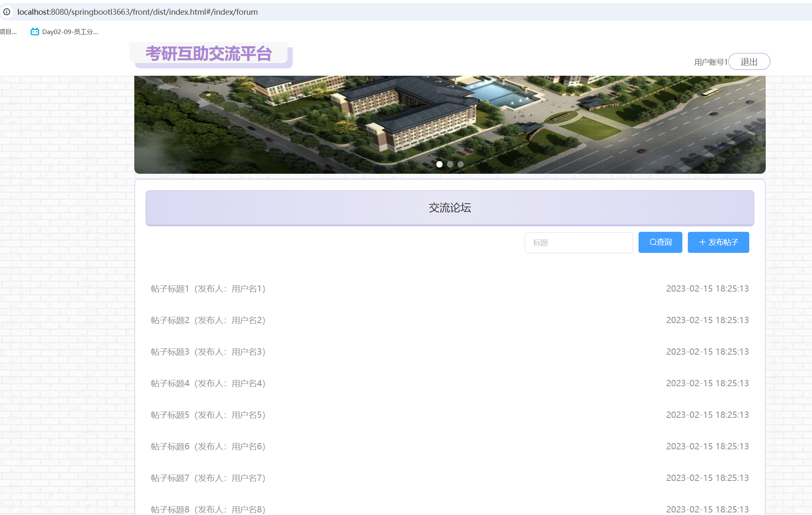Click the campus banner carousel image
Image resolution: width=812 pixels, height=515 pixels.
pos(450,122)
